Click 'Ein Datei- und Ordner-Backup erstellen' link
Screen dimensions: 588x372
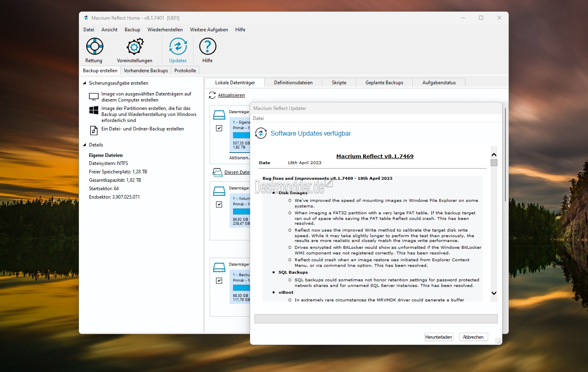pos(143,129)
